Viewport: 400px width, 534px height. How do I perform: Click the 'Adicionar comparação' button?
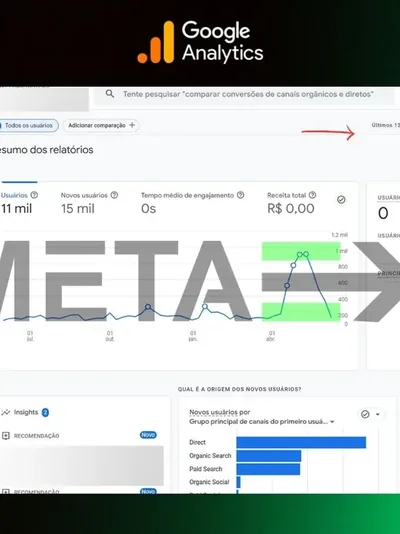[101, 125]
